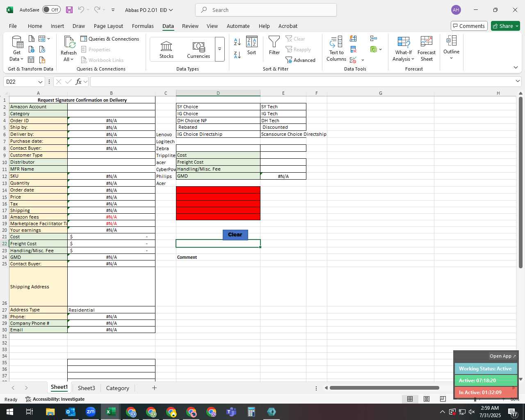Sort A to Z ascending
The image size is (525, 420).
click(x=237, y=41)
